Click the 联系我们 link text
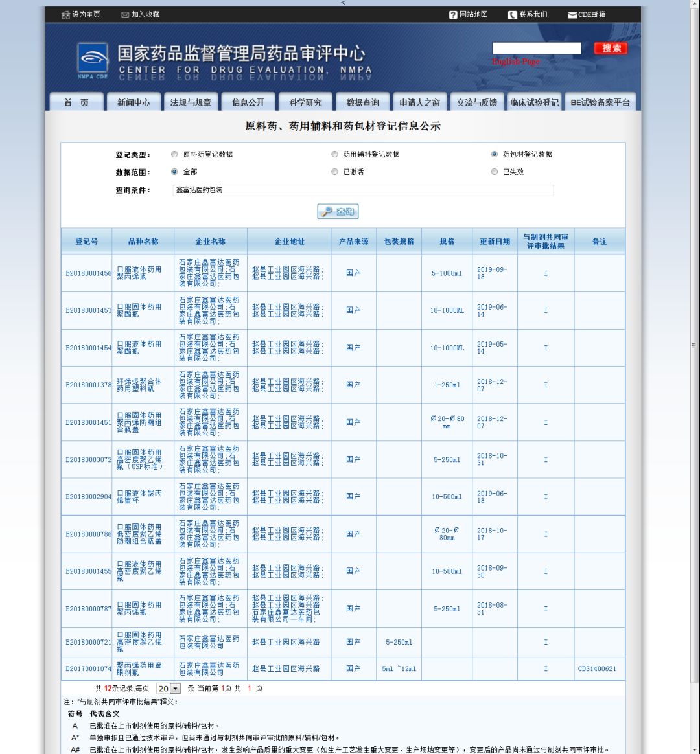700x754 pixels. pos(533,14)
